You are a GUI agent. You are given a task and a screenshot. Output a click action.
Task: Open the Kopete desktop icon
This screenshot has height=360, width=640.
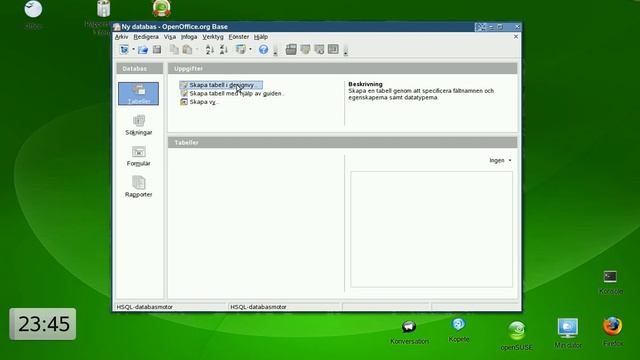click(459, 330)
